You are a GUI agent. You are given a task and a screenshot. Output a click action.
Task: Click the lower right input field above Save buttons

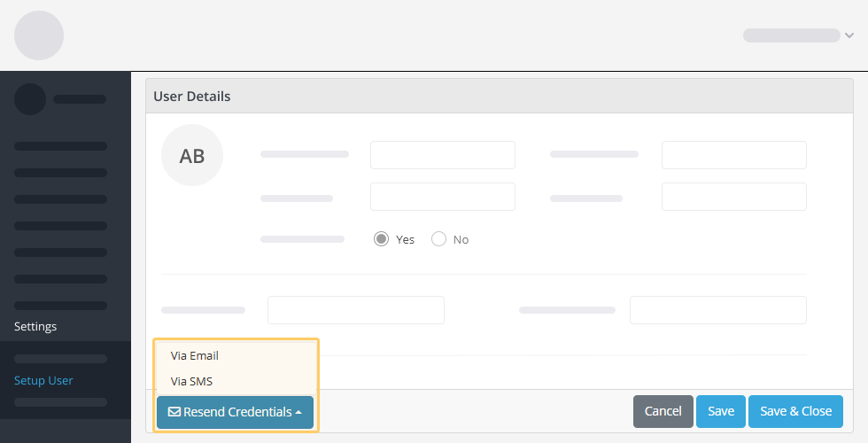coord(718,310)
